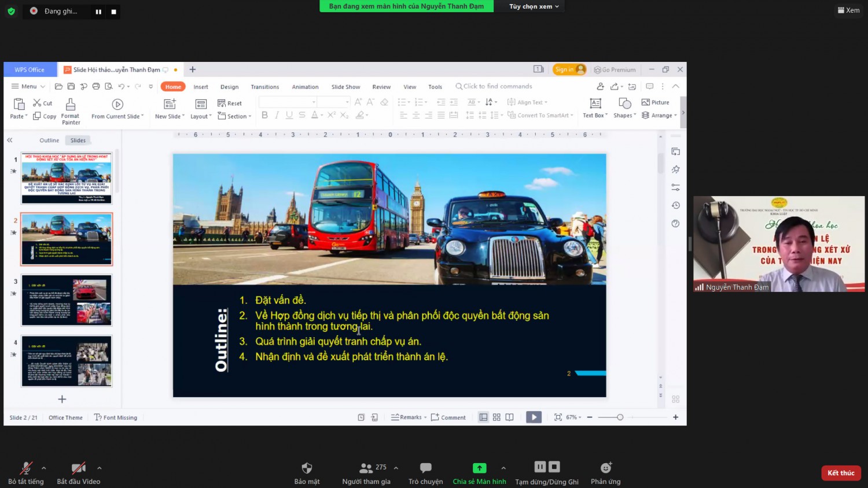This screenshot has height=488, width=868.
Task: Pause the Zoom recording indicator
Action: (x=98, y=12)
